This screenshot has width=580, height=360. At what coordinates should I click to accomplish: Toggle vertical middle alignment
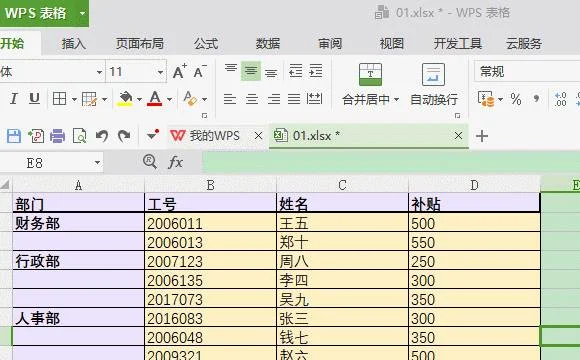click(x=251, y=71)
